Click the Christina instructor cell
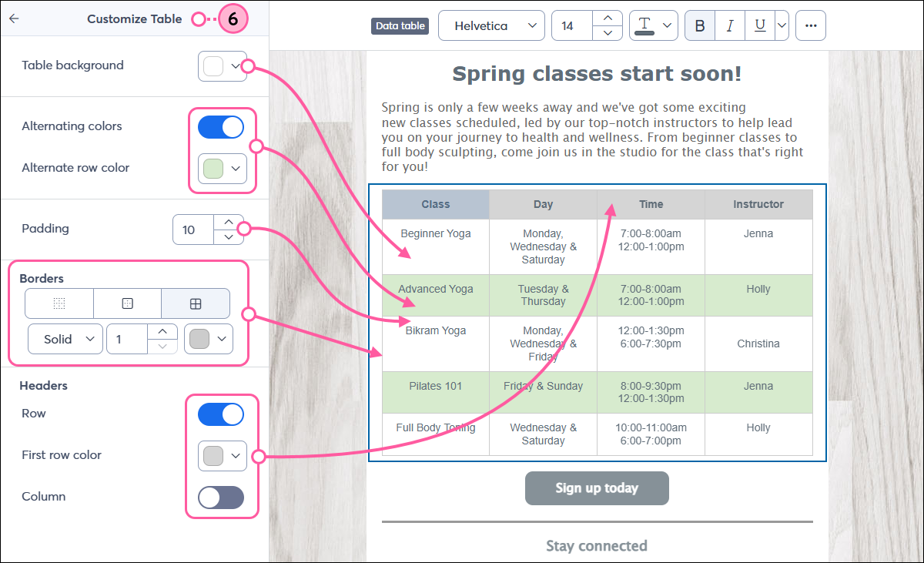This screenshot has height=563, width=924. (758, 343)
